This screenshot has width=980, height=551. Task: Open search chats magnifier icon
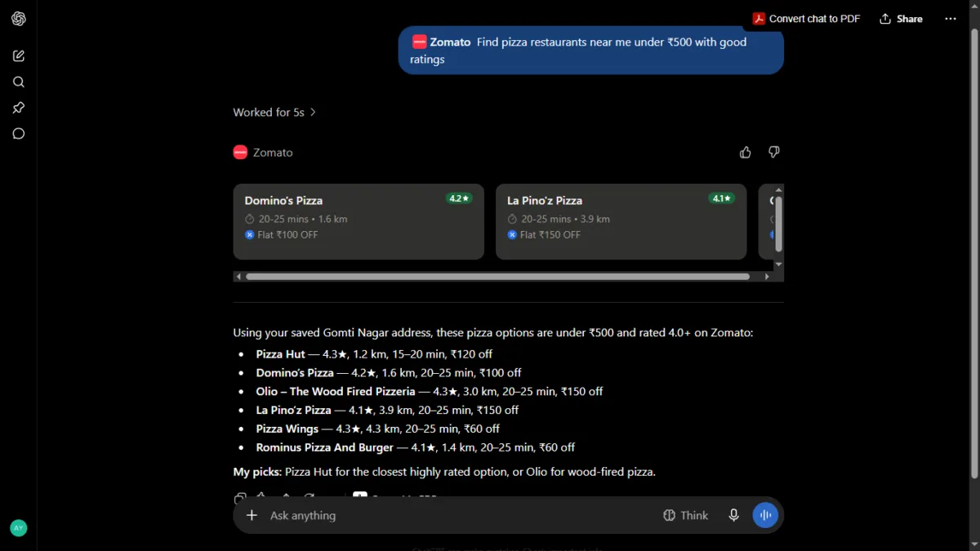[19, 82]
